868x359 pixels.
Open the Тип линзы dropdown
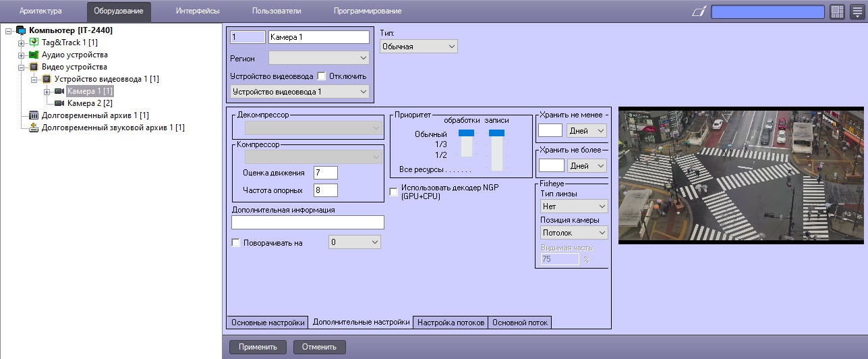pos(574,206)
